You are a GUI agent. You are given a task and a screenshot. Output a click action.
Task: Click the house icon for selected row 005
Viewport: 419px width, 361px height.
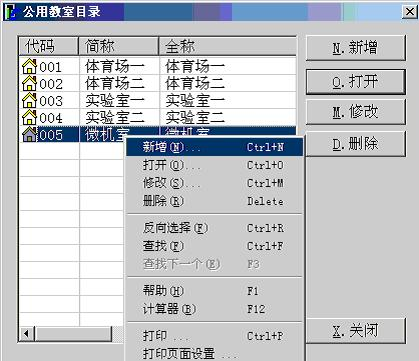pyautogui.click(x=29, y=134)
